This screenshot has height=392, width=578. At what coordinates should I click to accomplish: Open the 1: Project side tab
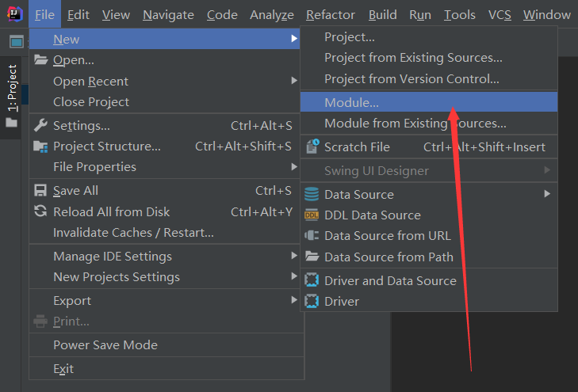(x=11, y=89)
